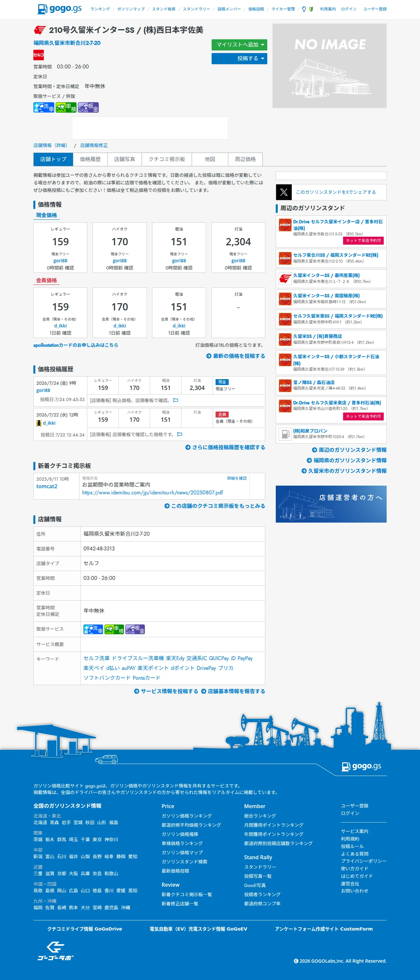Click the ENEOS icon beside Dr.Drive セルフ久留米東店

coord(285,406)
